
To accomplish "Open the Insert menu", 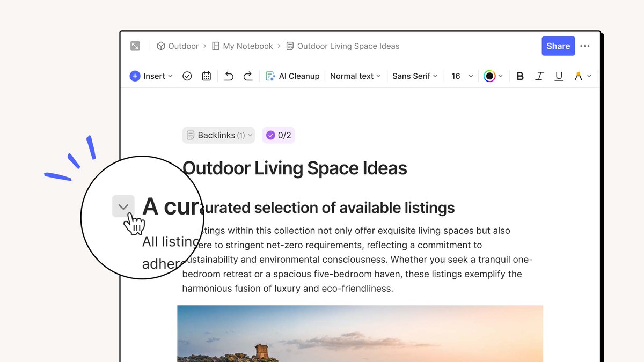I will (151, 76).
